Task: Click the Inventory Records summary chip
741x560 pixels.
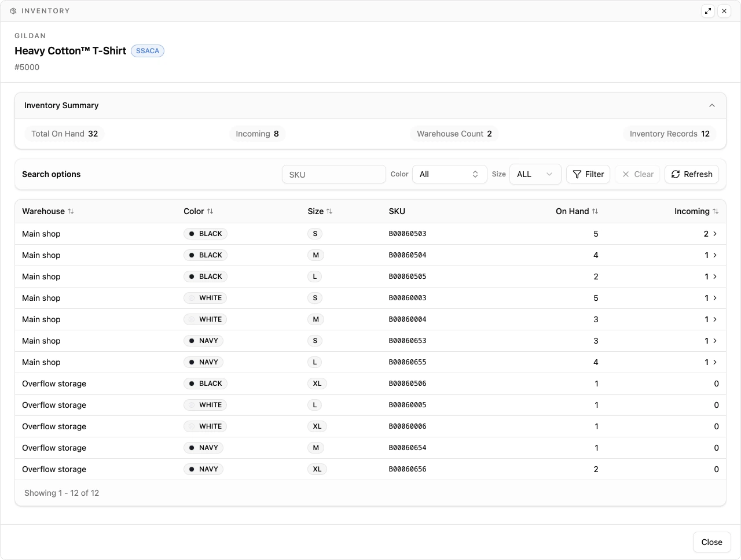Action: click(x=670, y=134)
